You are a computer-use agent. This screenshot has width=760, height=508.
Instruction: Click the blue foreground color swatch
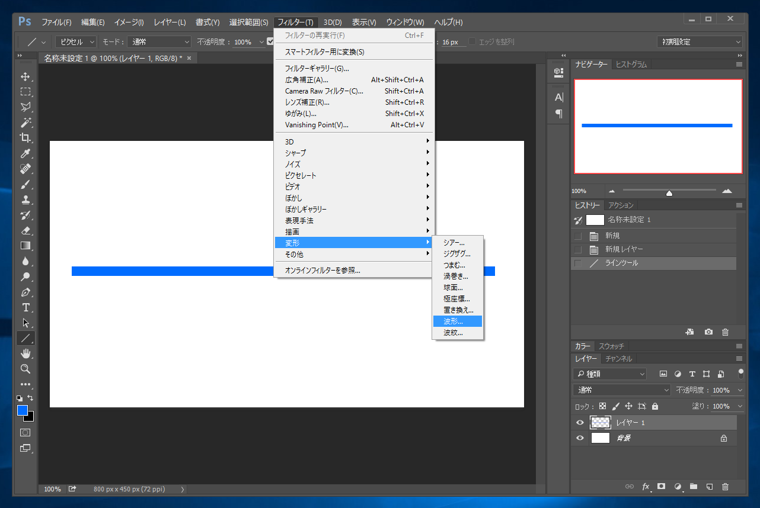pyautogui.click(x=22, y=411)
